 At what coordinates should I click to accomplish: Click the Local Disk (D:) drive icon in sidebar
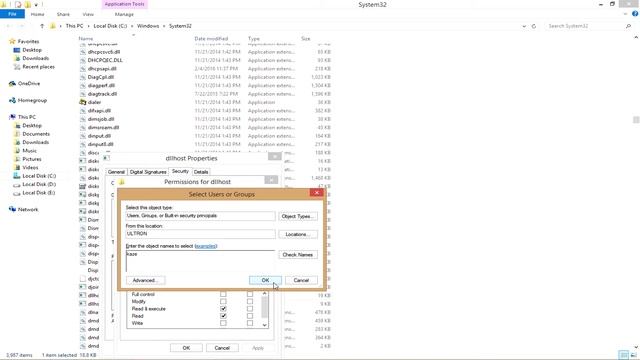click(17, 184)
